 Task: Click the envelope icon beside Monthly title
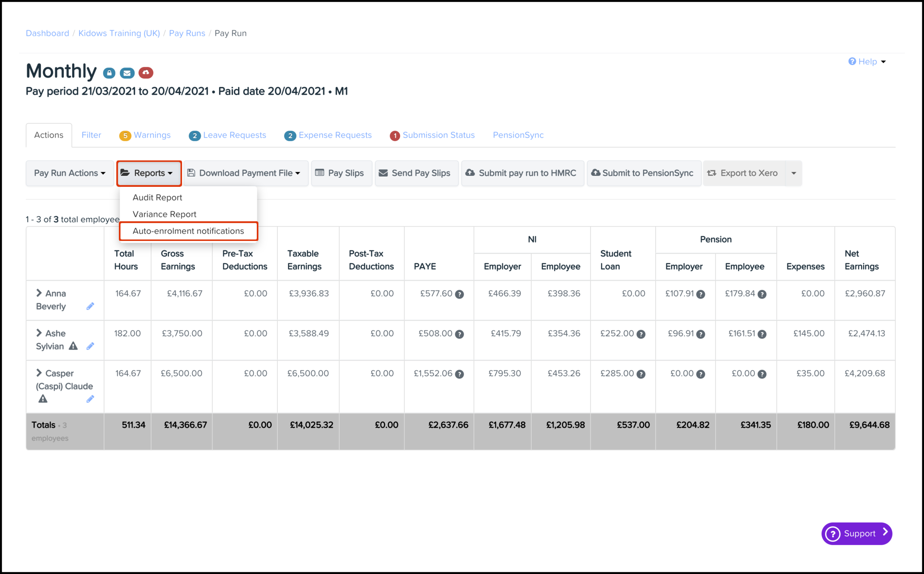127,73
